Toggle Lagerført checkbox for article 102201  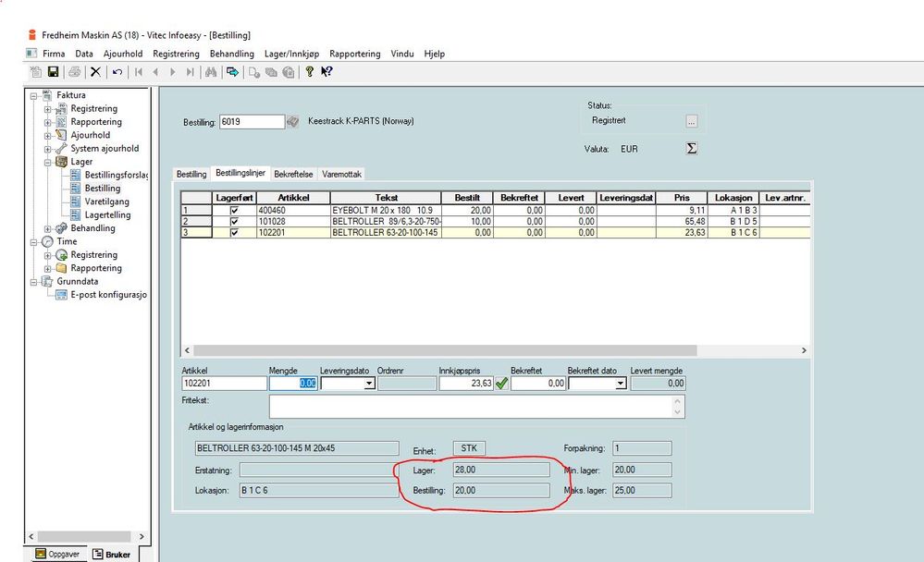[234, 233]
